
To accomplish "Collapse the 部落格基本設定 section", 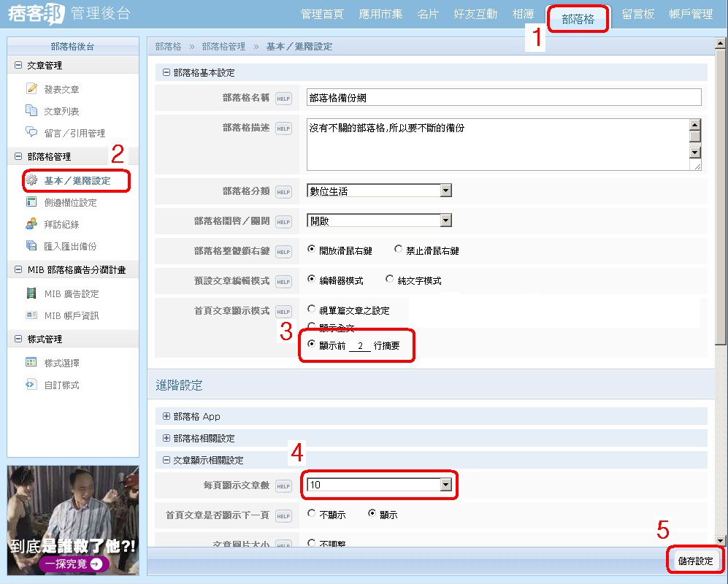I will pos(166,72).
